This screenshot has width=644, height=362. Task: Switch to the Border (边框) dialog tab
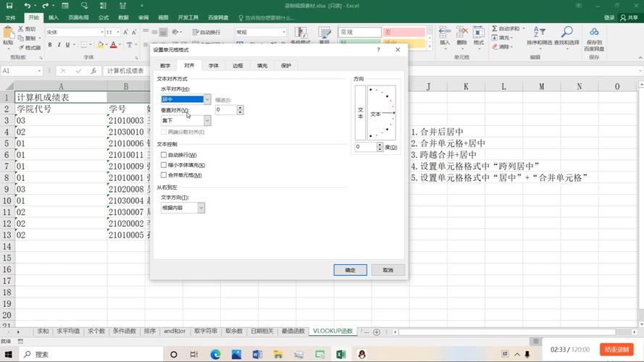[x=238, y=66]
